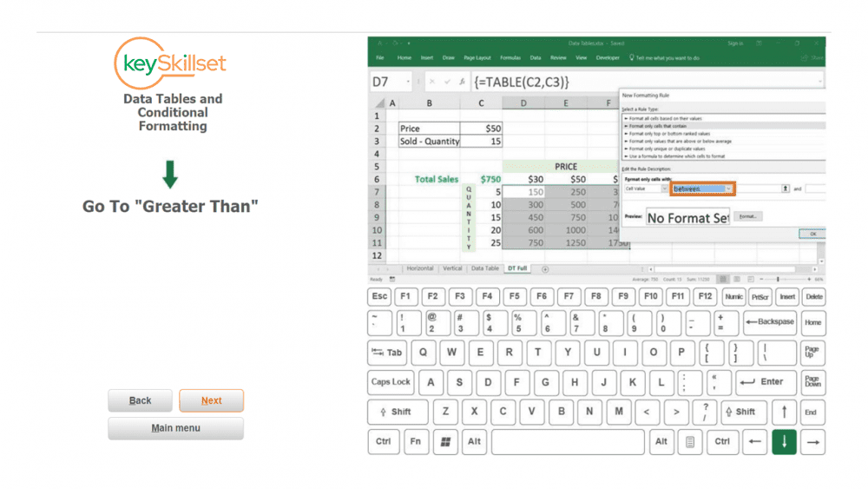Select the Total Sales $750 cell
Viewport: 868px width, 489px height.
[x=481, y=179]
